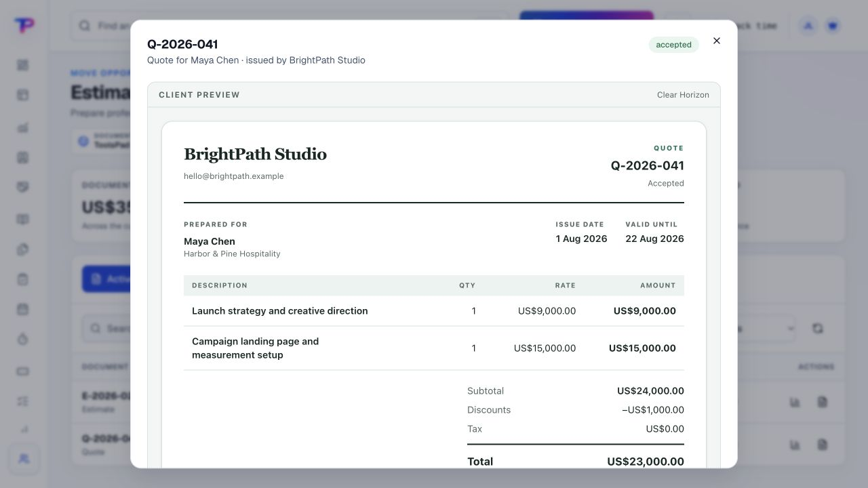Image resolution: width=868 pixels, height=488 pixels.
Task: Click the Clear Horizon theme label
Action: [683, 95]
